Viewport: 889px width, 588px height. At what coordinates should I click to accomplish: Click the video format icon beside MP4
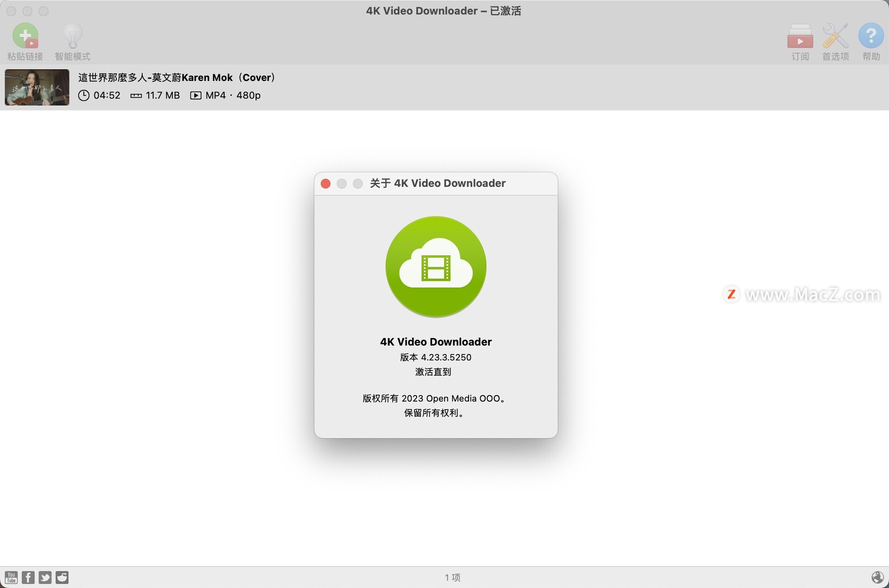point(195,95)
